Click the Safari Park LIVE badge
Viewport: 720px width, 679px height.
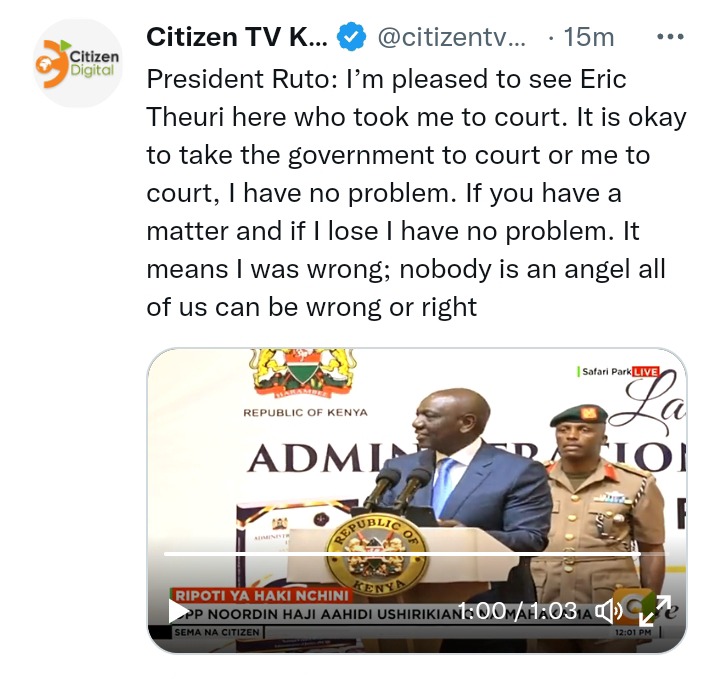pos(619,371)
